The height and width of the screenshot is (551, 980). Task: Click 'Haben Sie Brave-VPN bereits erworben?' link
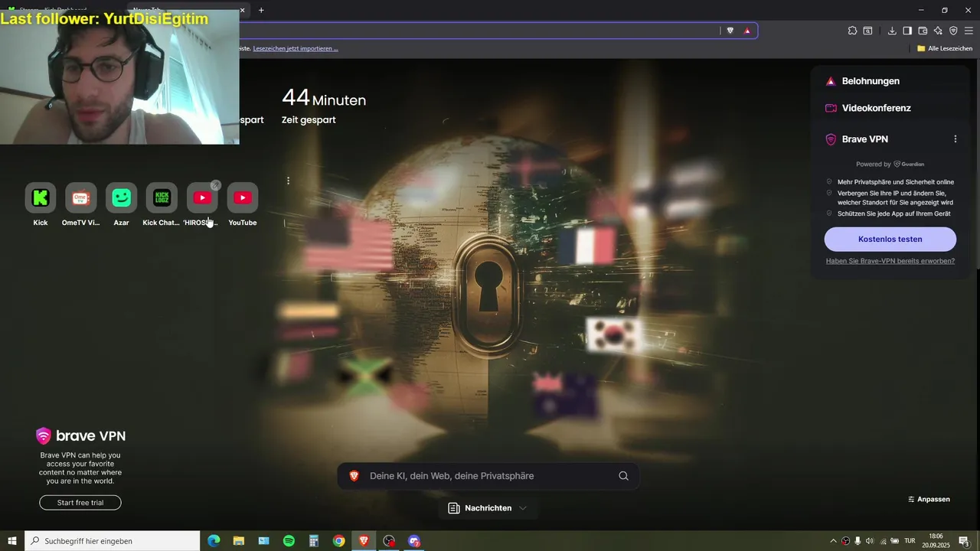pyautogui.click(x=890, y=261)
